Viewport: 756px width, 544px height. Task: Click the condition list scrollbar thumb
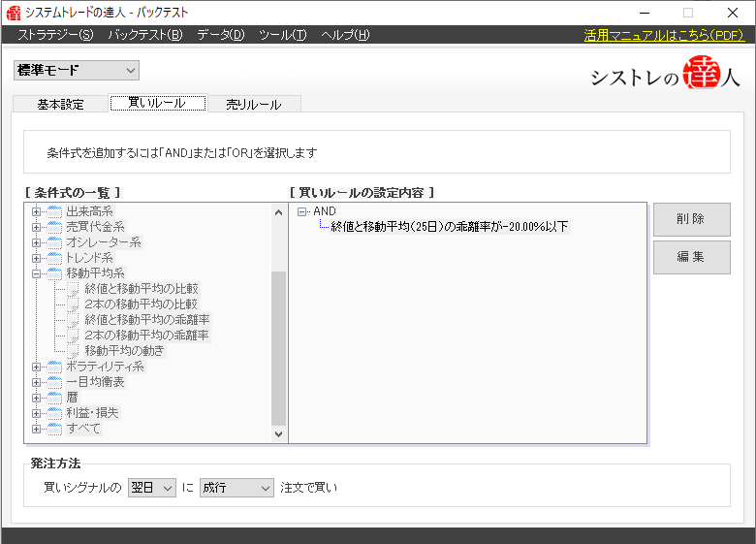[x=279, y=349]
